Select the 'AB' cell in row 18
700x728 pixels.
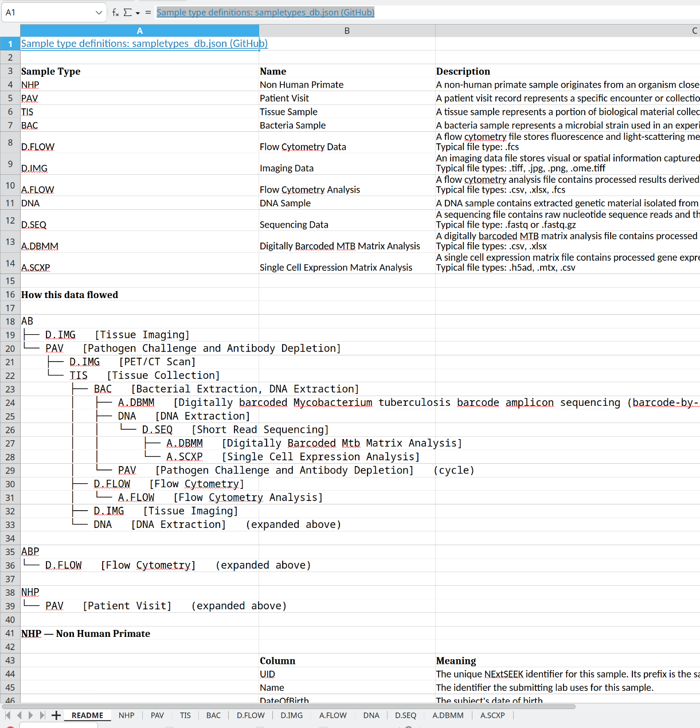pos(139,321)
